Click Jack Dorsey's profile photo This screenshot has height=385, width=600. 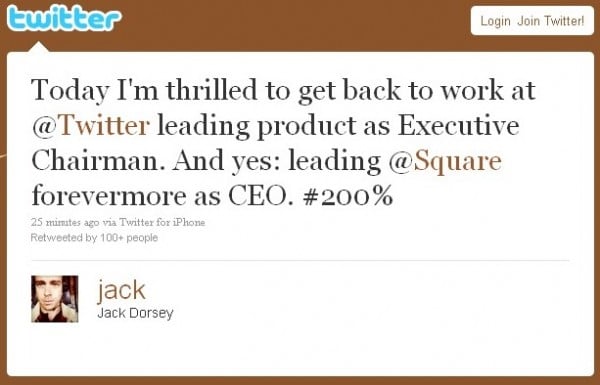coord(55,299)
